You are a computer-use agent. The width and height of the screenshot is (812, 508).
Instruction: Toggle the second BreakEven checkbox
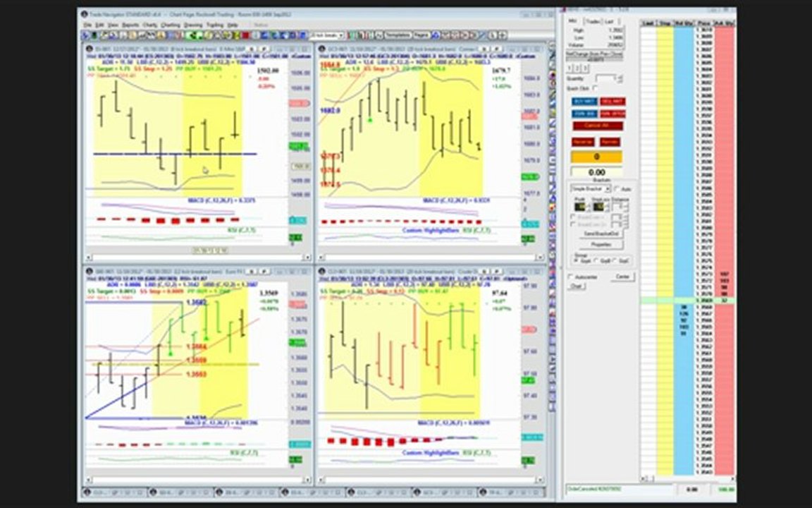(572, 224)
